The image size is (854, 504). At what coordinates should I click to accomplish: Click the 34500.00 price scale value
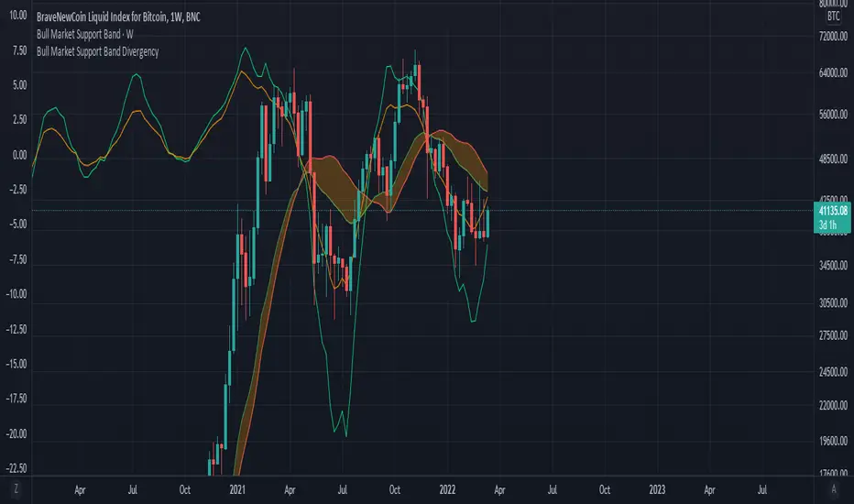pyautogui.click(x=833, y=266)
